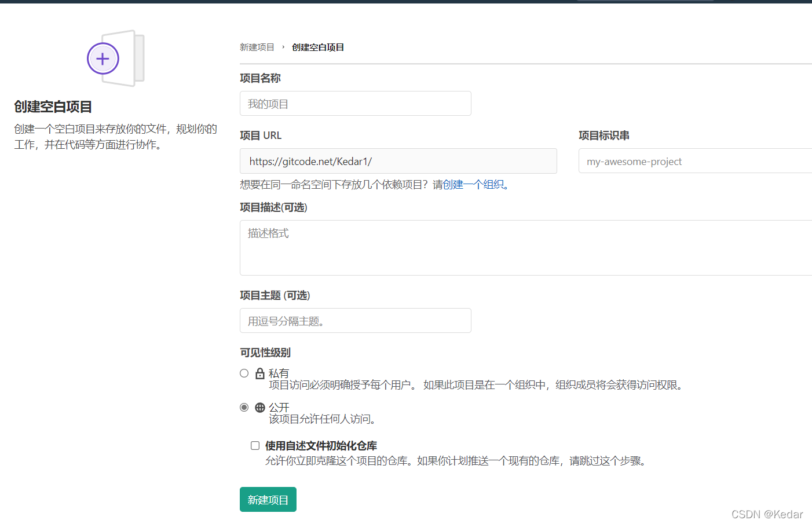Click the globe icon beside 公开
Screen dimensions: 812x524
pos(259,407)
